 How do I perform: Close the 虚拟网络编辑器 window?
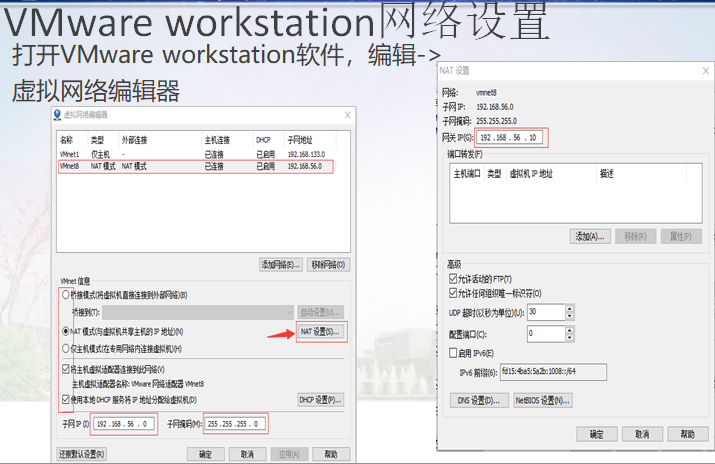tap(347, 115)
